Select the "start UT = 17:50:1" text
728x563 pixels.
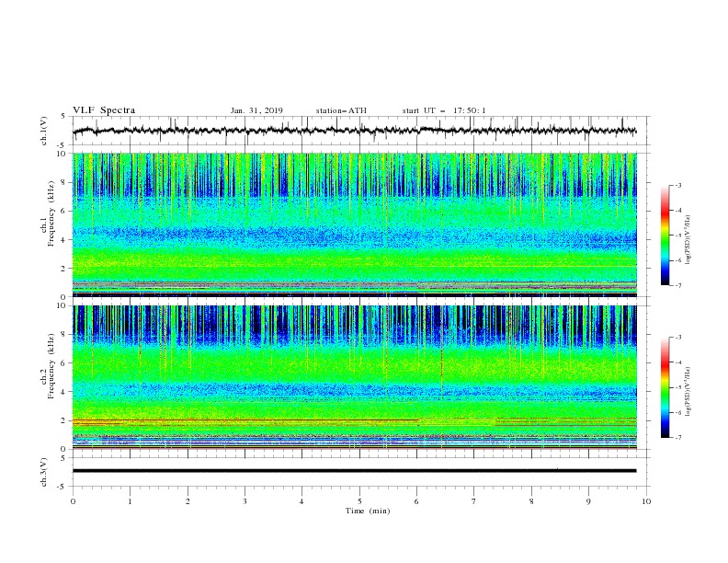click(x=444, y=110)
